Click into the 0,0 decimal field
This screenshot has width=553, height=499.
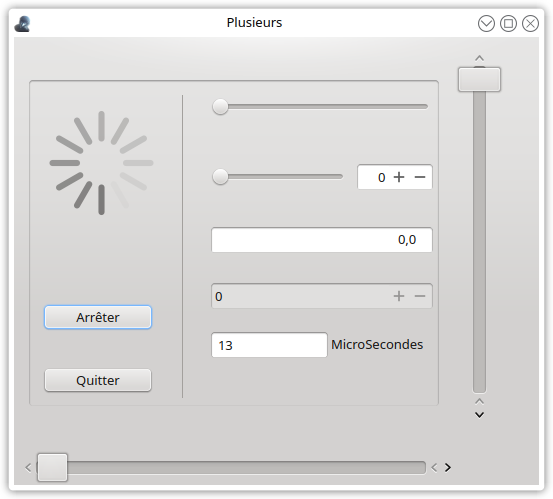coord(322,240)
